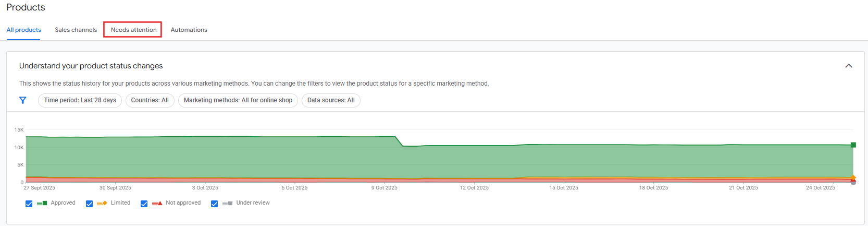Disable the Not approved checkbox
Viewport: 868px width, 226px height.
point(144,204)
